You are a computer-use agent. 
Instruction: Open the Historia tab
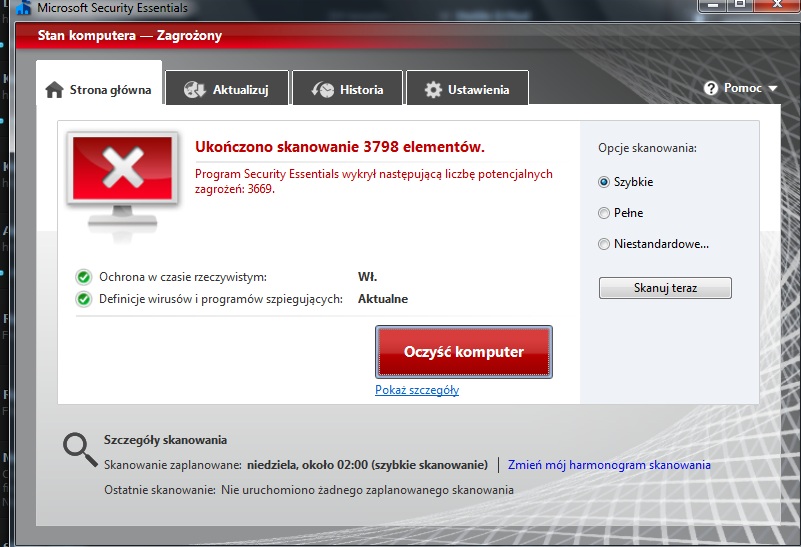pos(348,88)
